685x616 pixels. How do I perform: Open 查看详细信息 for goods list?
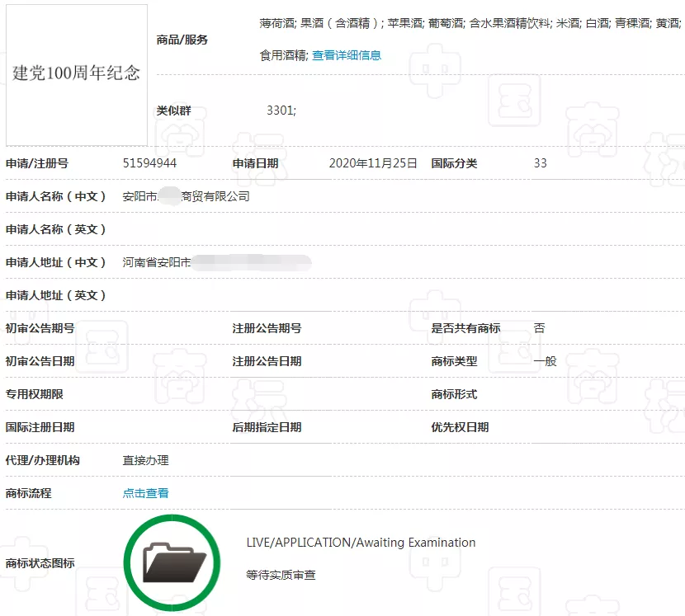[x=347, y=55]
